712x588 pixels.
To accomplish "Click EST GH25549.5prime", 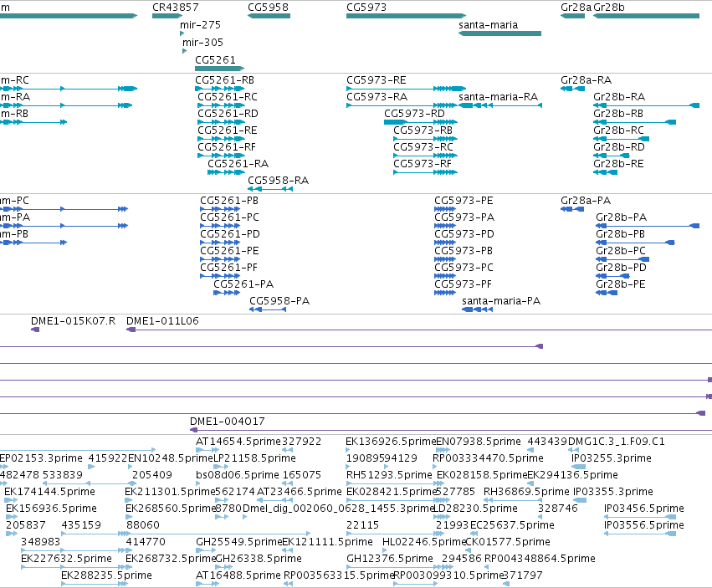I will click(x=238, y=542).
